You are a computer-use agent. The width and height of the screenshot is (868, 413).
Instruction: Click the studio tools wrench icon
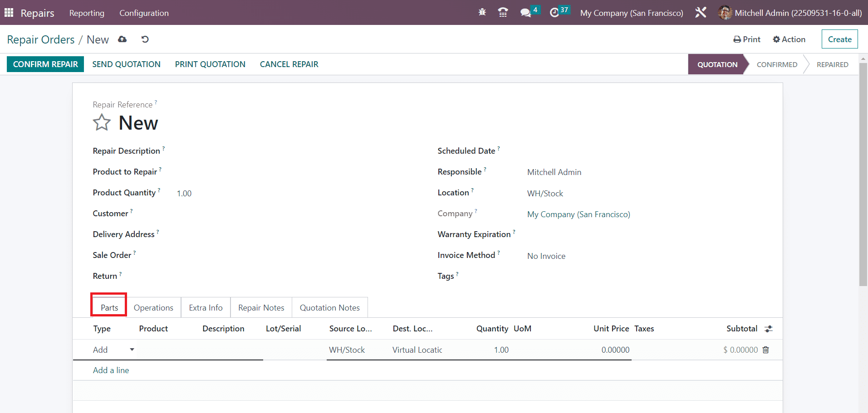(701, 13)
